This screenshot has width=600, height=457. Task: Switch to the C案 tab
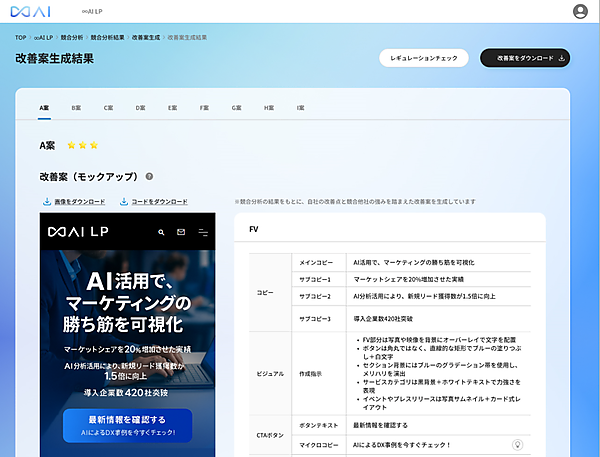point(108,108)
